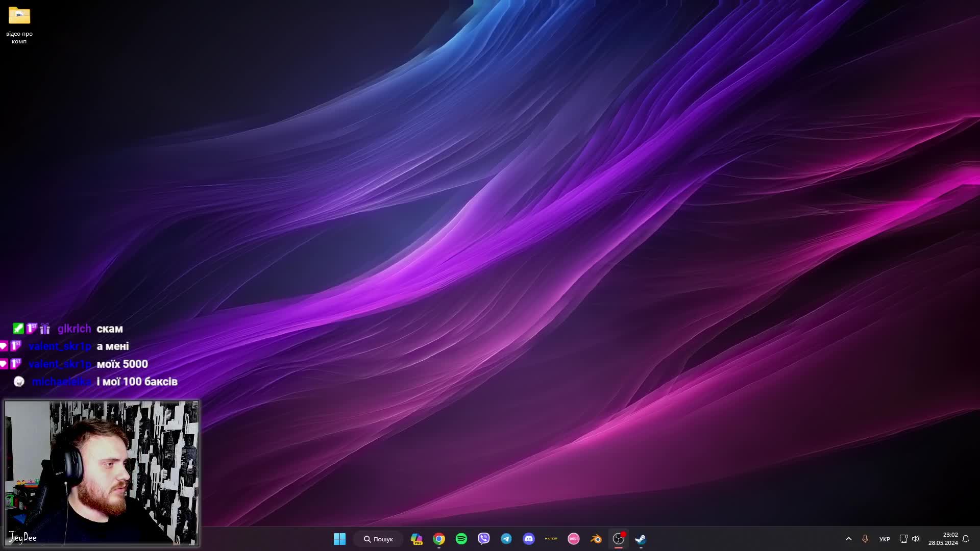980x551 pixels.
Task: Open the Copilot preview app icon
Action: [416, 539]
